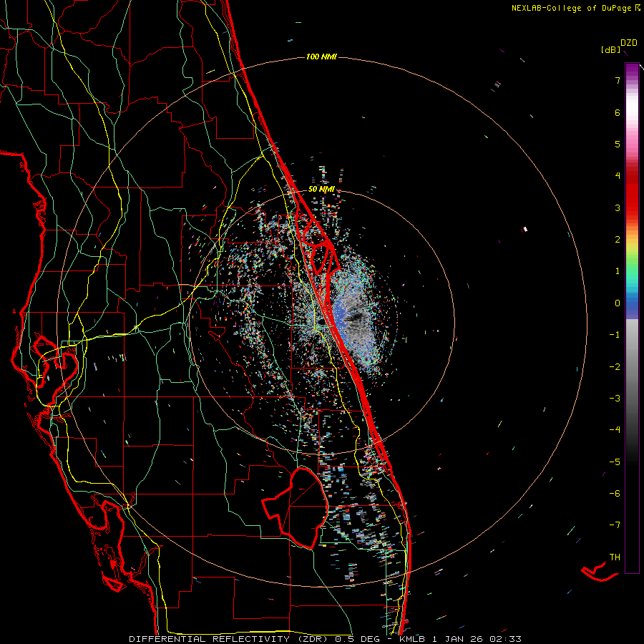This screenshot has height=644, width=644.
Task: Click the -5 value on the color scale
Action: (x=615, y=462)
